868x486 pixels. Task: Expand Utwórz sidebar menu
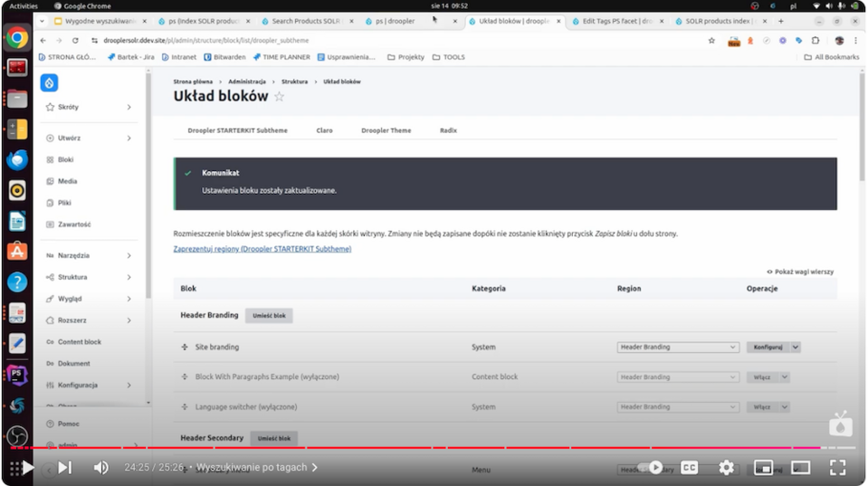(129, 138)
